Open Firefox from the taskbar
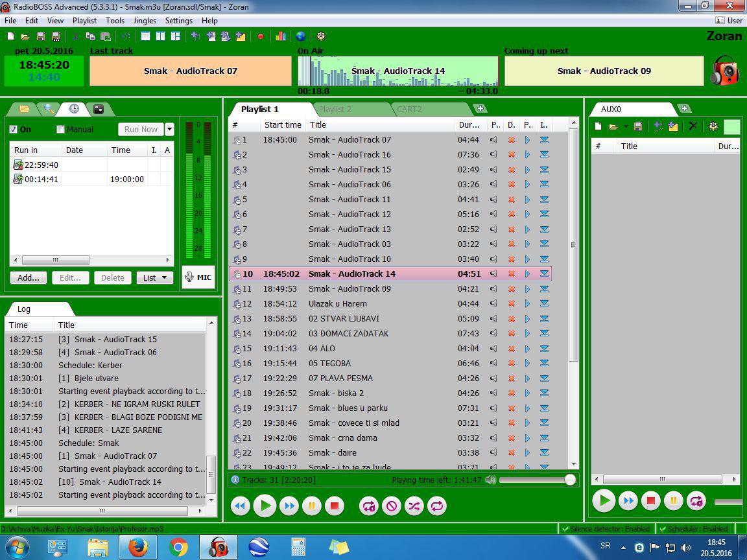 (138, 547)
